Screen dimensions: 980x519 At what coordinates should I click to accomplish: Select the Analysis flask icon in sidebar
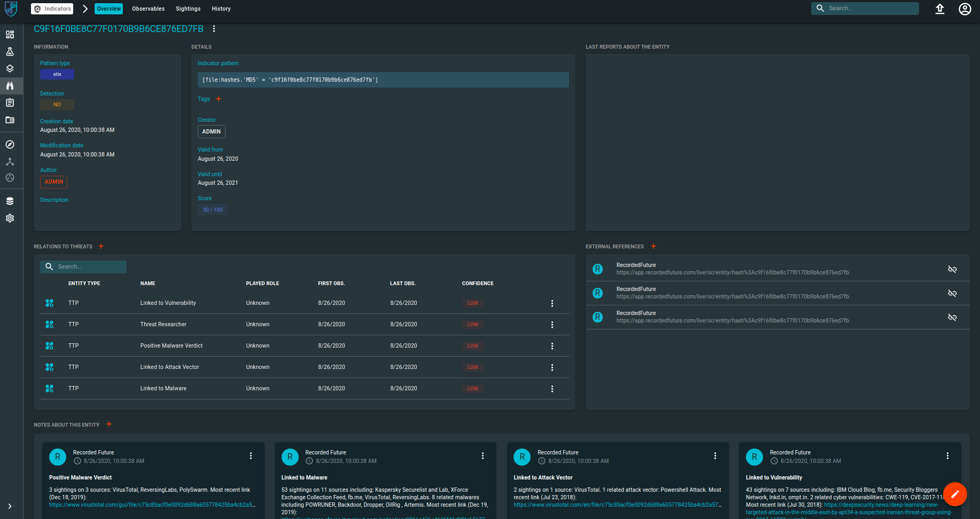(x=10, y=51)
